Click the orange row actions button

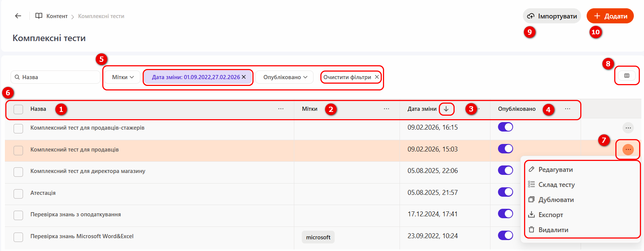pos(628,150)
